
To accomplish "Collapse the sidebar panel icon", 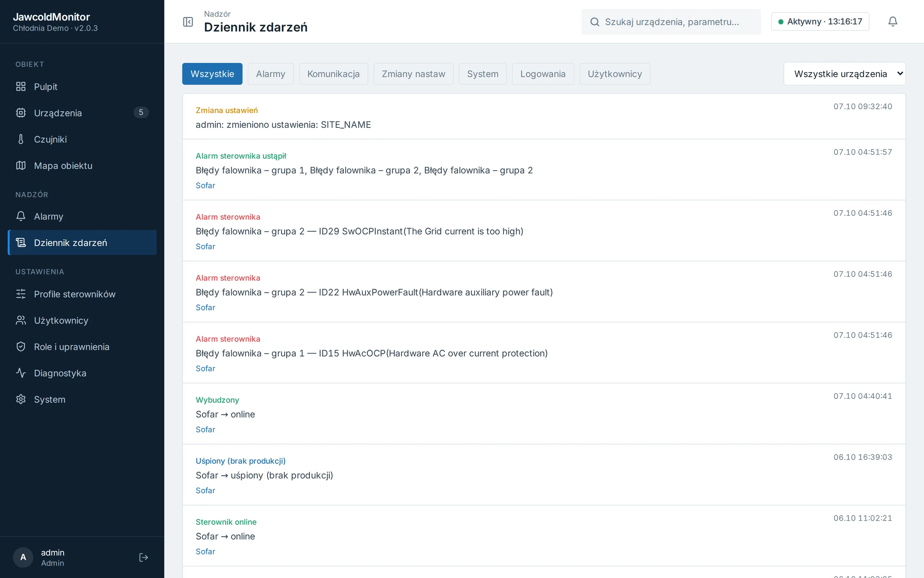I will pyautogui.click(x=188, y=22).
